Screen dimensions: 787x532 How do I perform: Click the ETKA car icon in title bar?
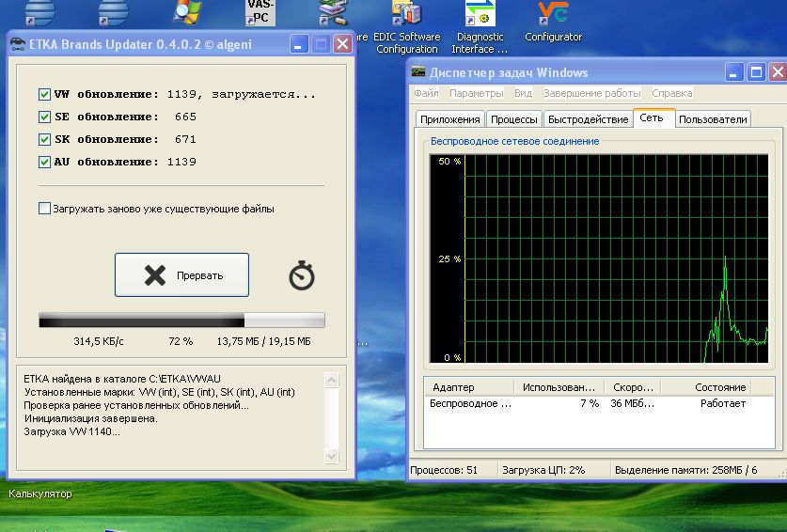point(18,44)
